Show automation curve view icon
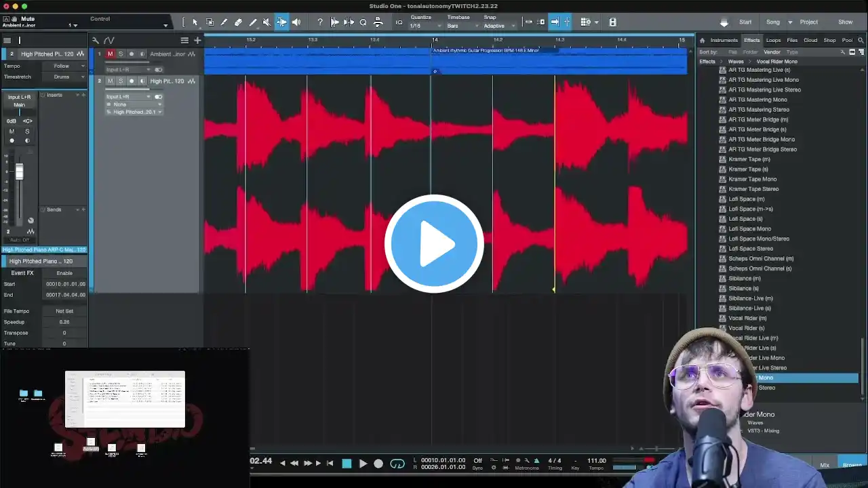 (x=108, y=41)
